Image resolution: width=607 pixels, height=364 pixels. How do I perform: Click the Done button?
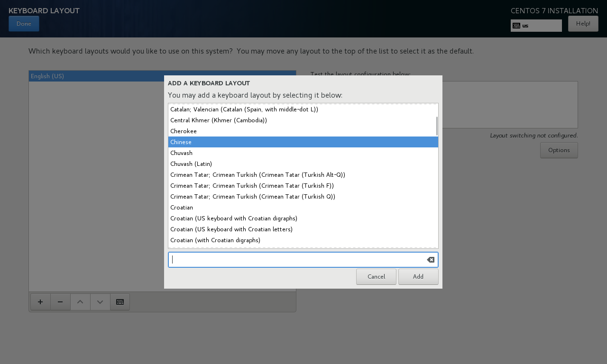pos(24,24)
